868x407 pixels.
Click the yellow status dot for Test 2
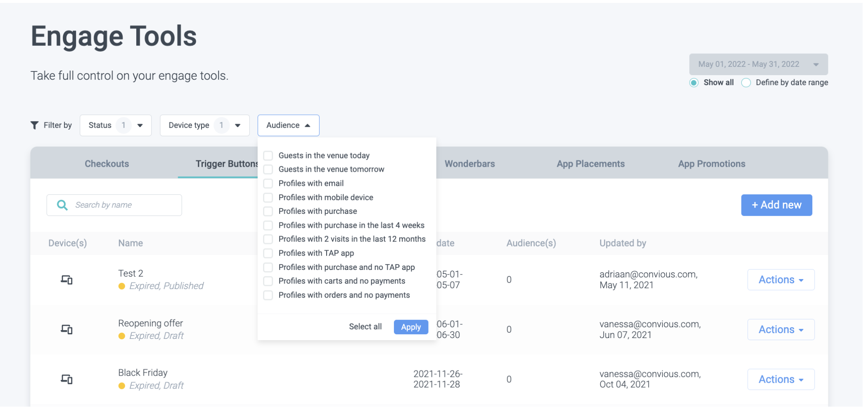pyautogui.click(x=122, y=286)
